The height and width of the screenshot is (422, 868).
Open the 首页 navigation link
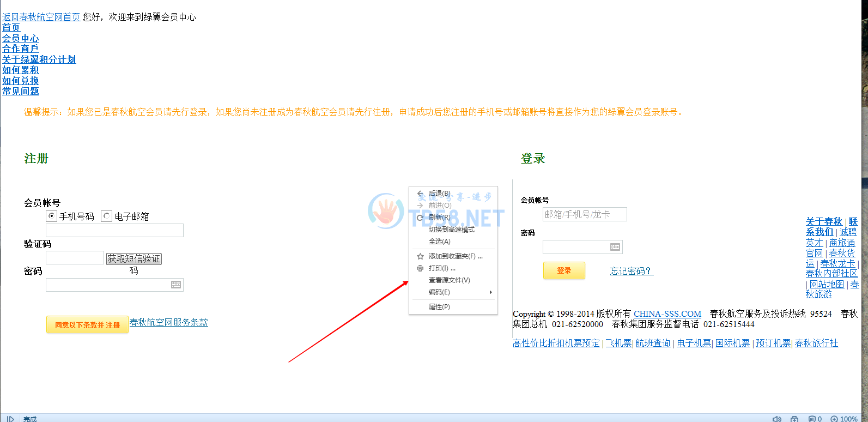(x=11, y=27)
